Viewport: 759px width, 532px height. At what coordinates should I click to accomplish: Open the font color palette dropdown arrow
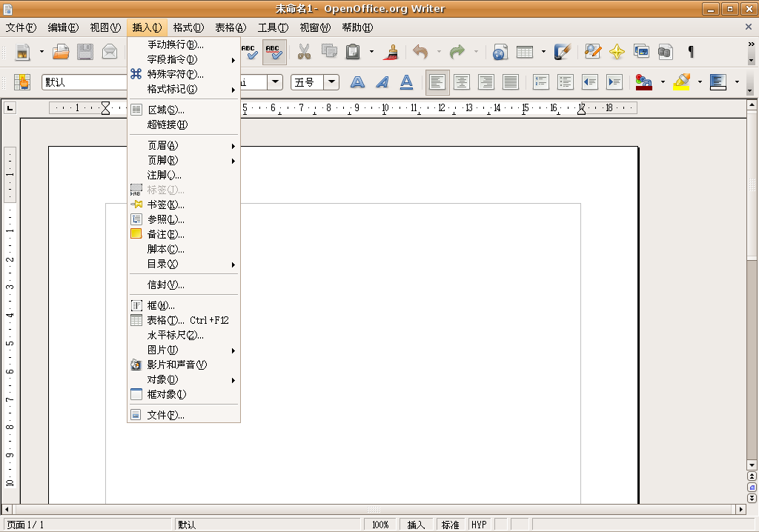(663, 82)
